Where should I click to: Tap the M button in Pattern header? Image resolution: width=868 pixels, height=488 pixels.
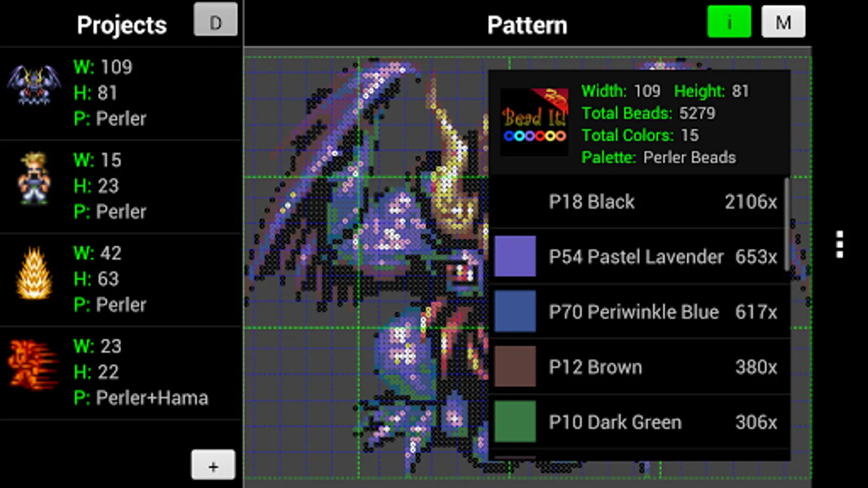coord(783,22)
